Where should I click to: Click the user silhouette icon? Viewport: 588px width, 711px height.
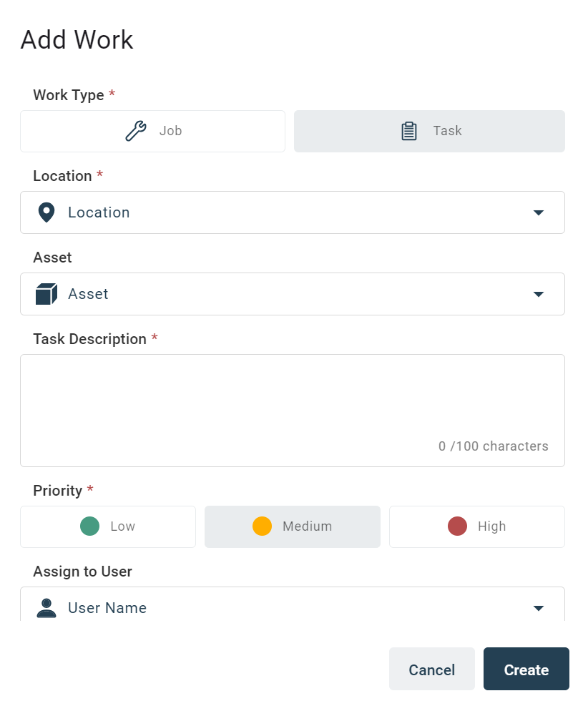click(x=46, y=607)
